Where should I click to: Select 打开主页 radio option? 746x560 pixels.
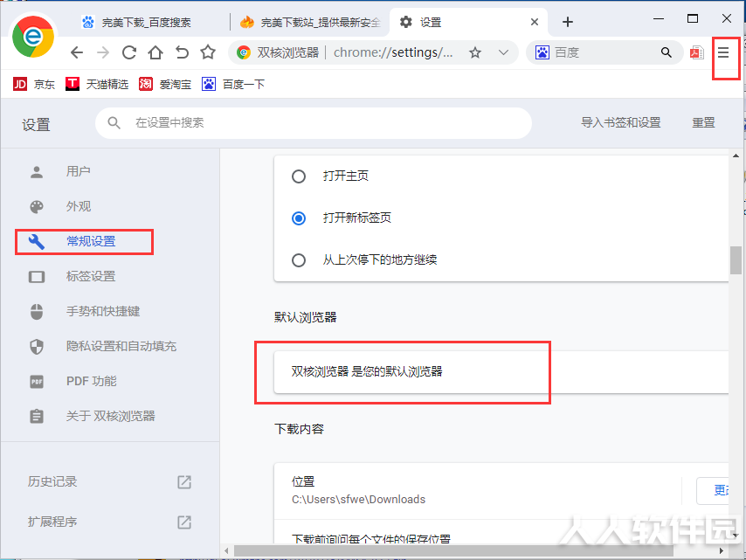click(x=298, y=176)
